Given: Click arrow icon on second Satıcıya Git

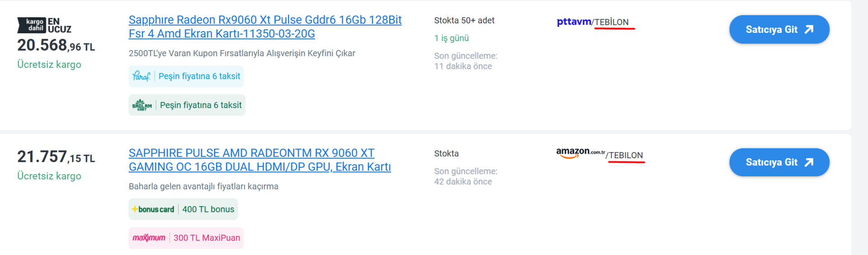Looking at the screenshot, I should [x=809, y=162].
